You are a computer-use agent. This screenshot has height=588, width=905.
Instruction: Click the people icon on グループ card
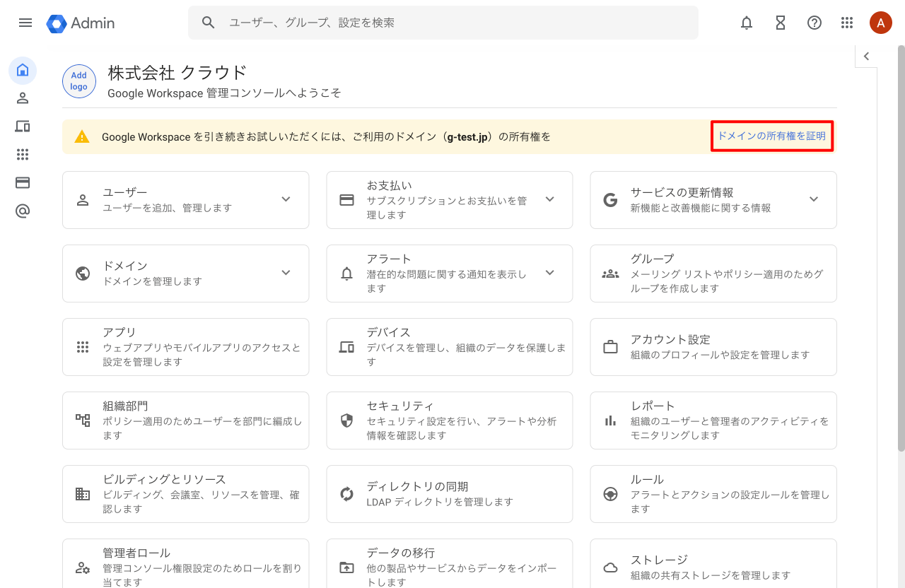pos(610,274)
